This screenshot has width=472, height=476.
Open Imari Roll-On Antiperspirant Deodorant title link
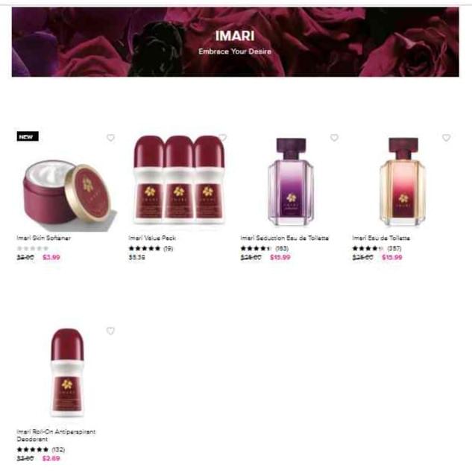pyautogui.click(x=56, y=435)
